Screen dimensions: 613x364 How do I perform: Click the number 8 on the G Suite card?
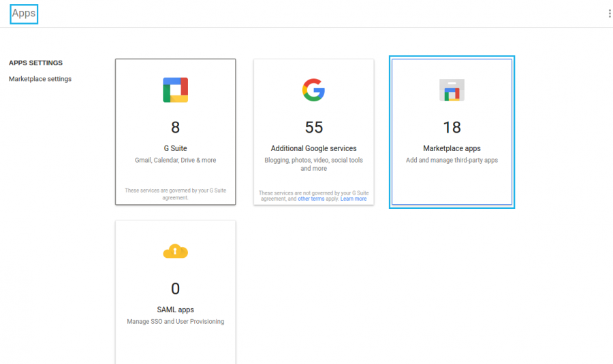(175, 127)
